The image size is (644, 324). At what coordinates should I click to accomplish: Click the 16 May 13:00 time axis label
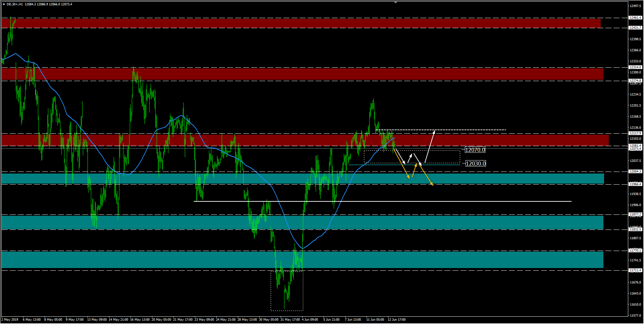point(140,320)
